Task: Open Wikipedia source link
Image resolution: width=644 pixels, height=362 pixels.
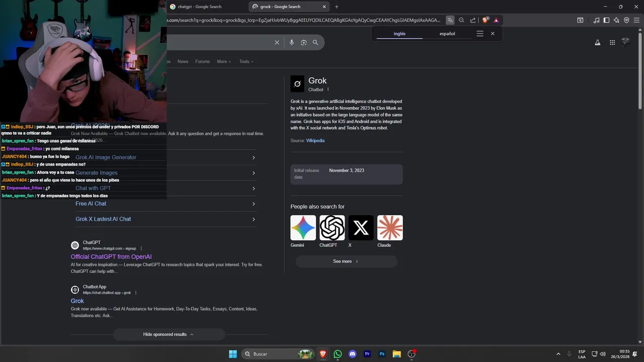Action: 315,141
